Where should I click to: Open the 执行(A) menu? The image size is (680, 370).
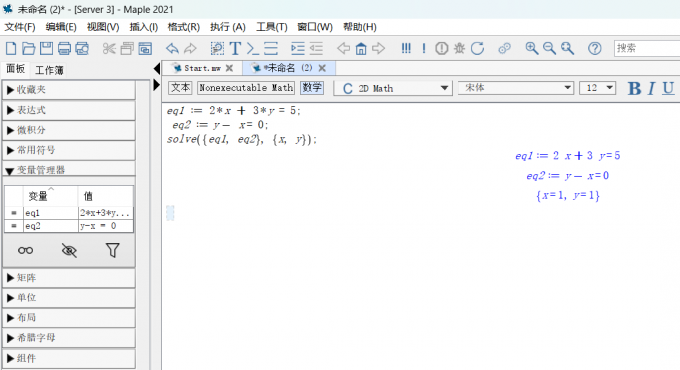pyautogui.click(x=228, y=27)
